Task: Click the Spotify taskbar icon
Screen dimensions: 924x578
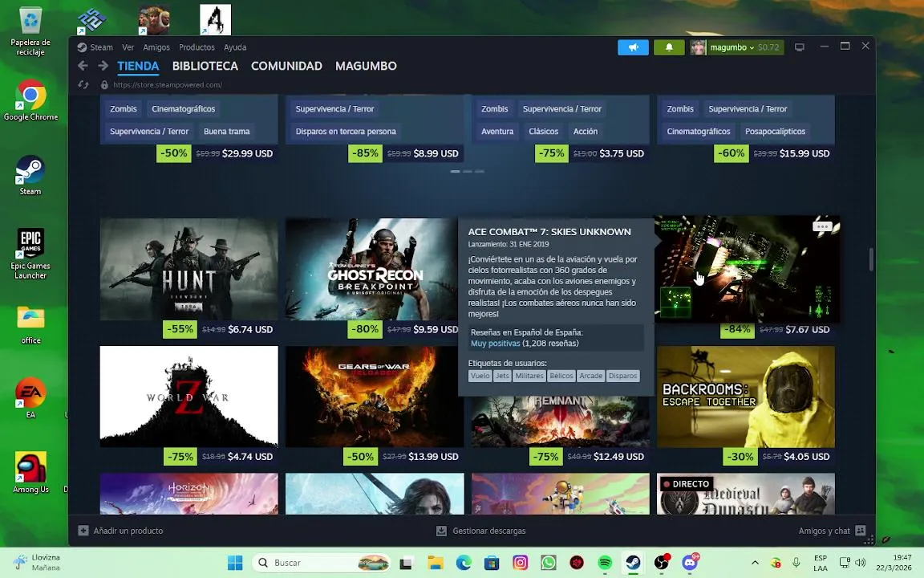Action: pos(605,563)
